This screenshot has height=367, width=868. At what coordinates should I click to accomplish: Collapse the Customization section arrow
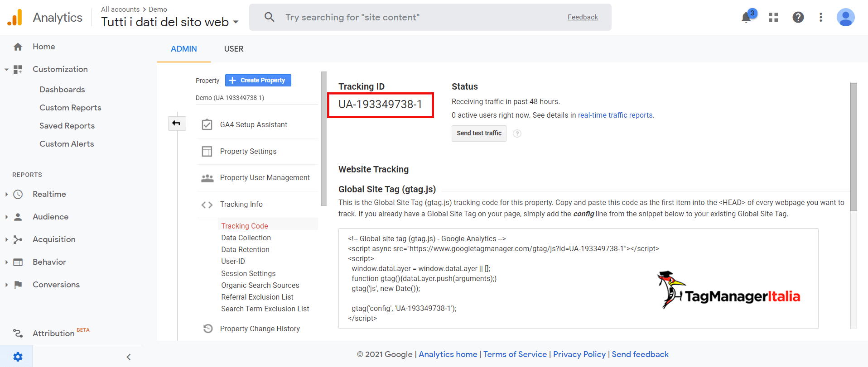6,70
